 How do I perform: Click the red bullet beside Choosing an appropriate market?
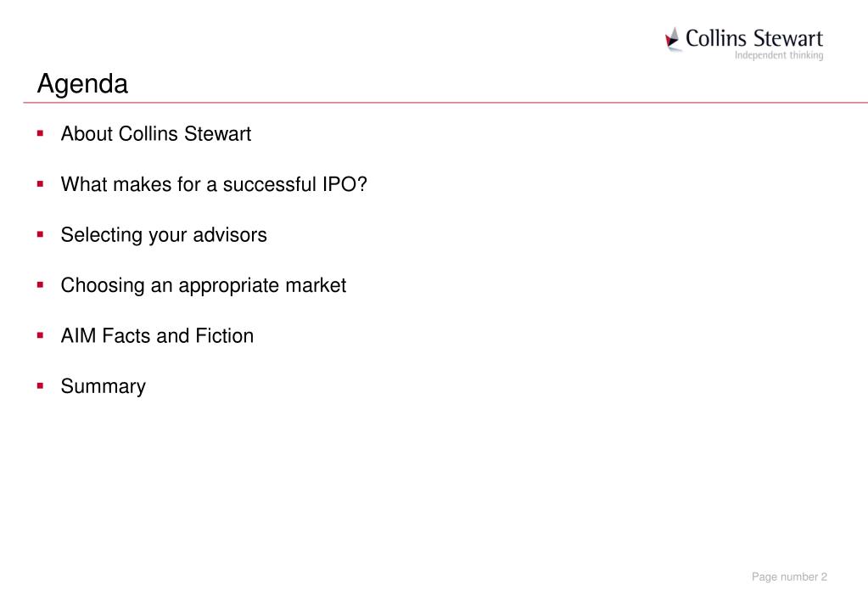pyautogui.click(x=41, y=284)
